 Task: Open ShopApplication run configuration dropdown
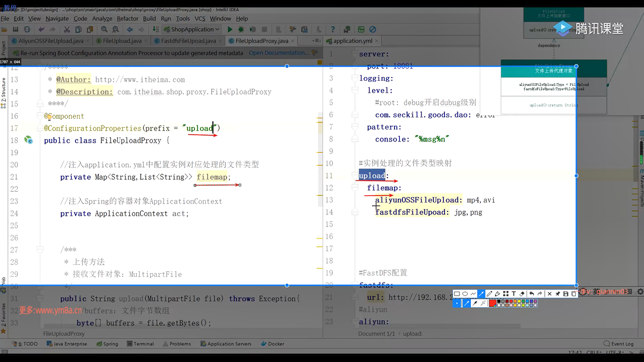tap(217, 29)
